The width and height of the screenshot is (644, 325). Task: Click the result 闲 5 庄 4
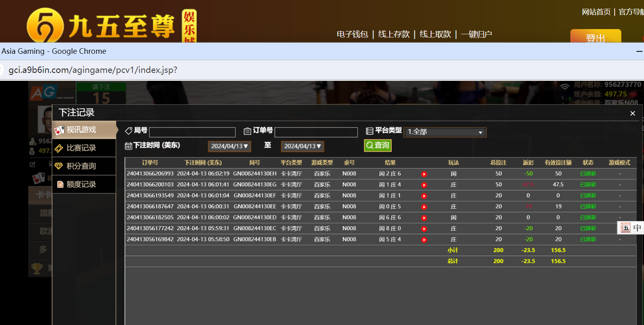pyautogui.click(x=390, y=239)
